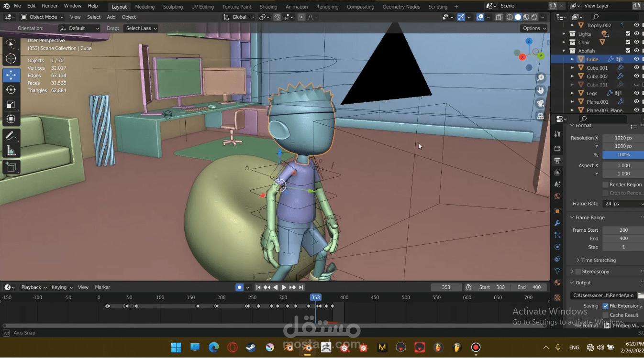This screenshot has width=644, height=358.
Task: Exclude Lights collection via checkbox
Action: 628,34
